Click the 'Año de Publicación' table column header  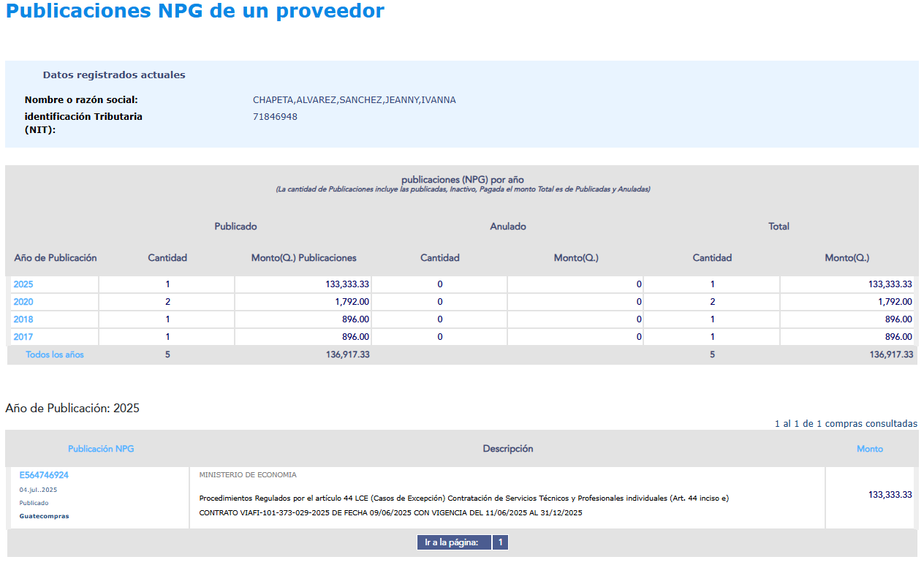(x=56, y=258)
